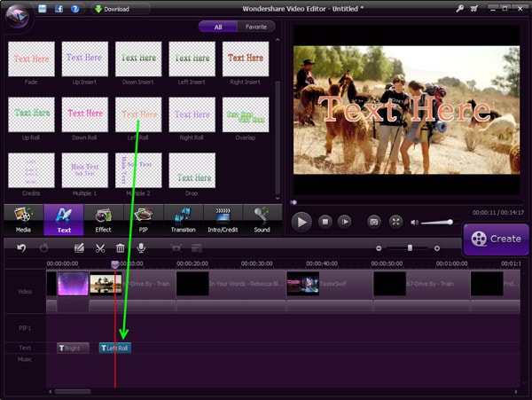Select the Down Insert text template
532x400 pixels.
pyautogui.click(x=138, y=59)
